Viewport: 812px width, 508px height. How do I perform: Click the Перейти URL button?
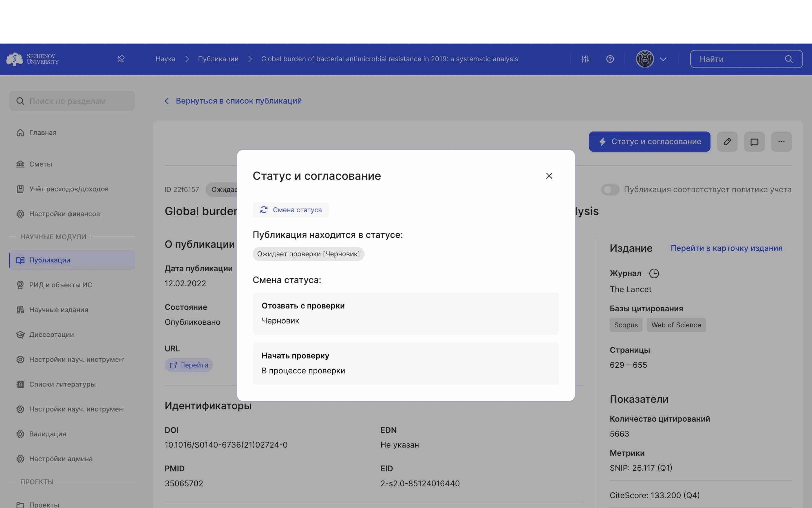[189, 365]
